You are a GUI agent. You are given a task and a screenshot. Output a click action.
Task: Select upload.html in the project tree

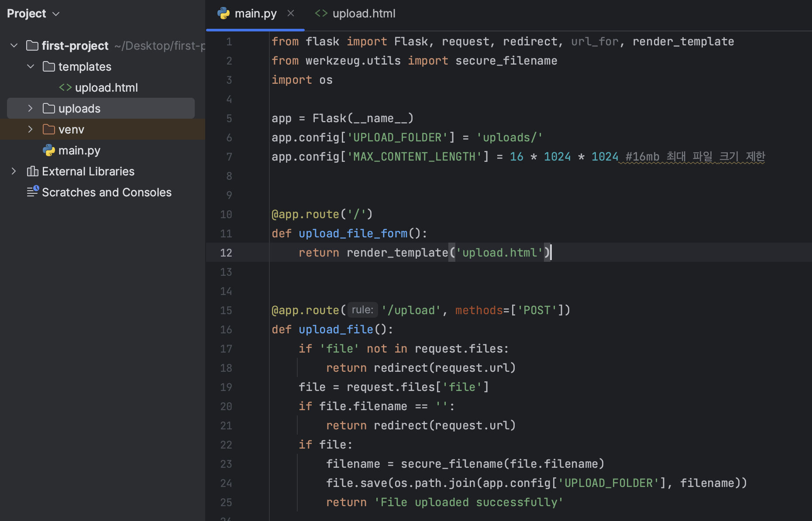[x=106, y=87]
